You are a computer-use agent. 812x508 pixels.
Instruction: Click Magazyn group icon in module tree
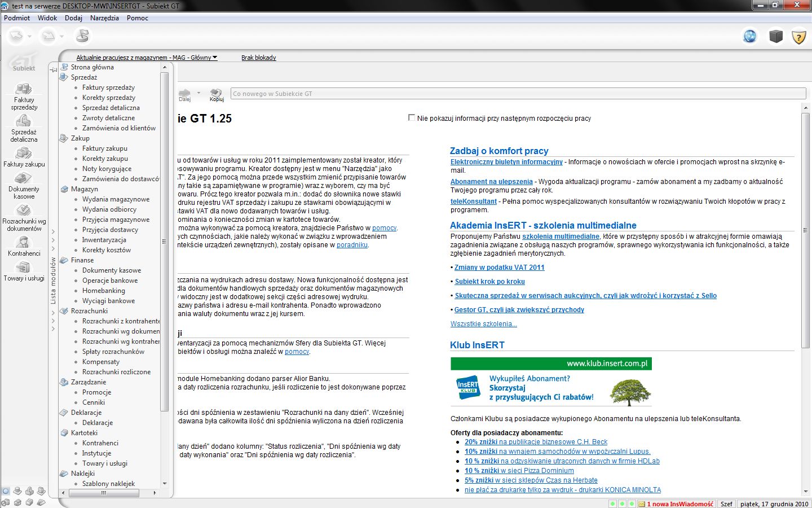coord(64,189)
